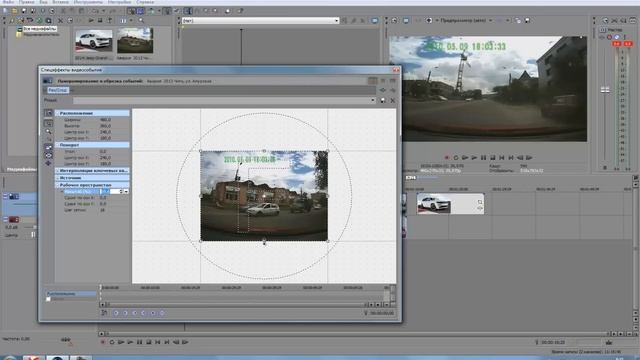This screenshot has width=640, height=360.
Task: Click Record button under video preview
Action: (x=447, y=158)
